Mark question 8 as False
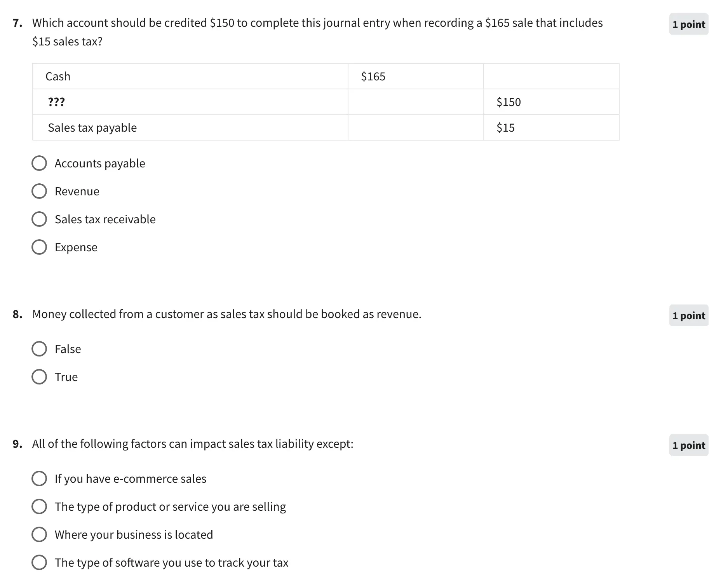The image size is (728, 588). click(x=39, y=349)
